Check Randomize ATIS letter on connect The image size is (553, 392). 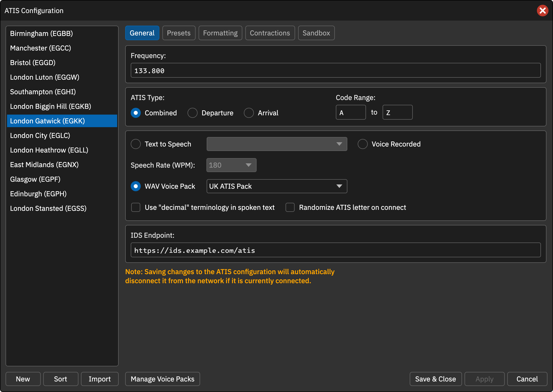[290, 207]
